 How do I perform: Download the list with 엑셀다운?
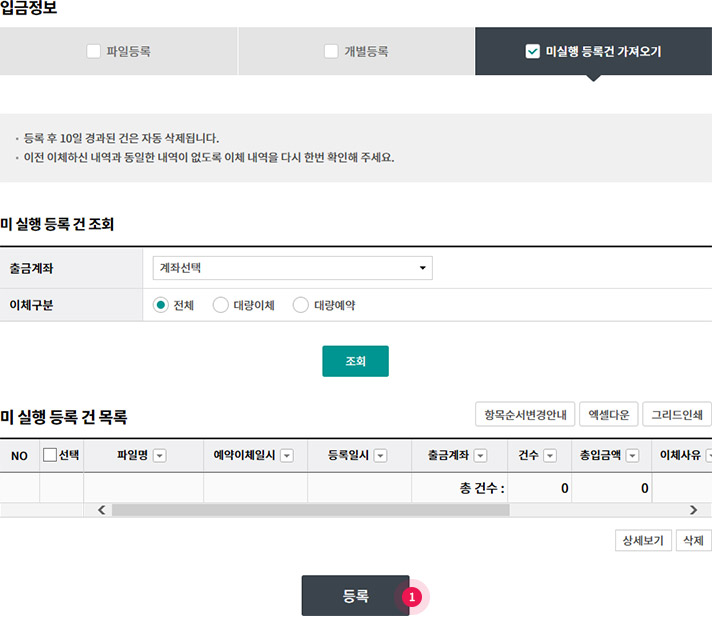[607, 414]
